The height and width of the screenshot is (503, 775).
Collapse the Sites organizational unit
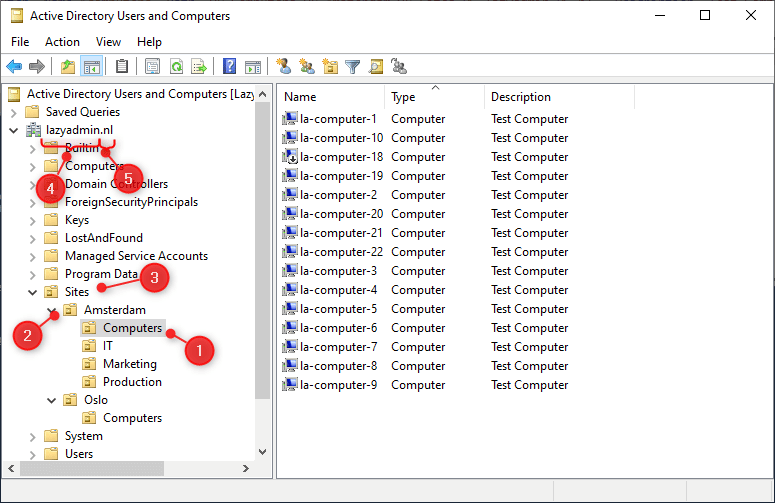tap(33, 293)
